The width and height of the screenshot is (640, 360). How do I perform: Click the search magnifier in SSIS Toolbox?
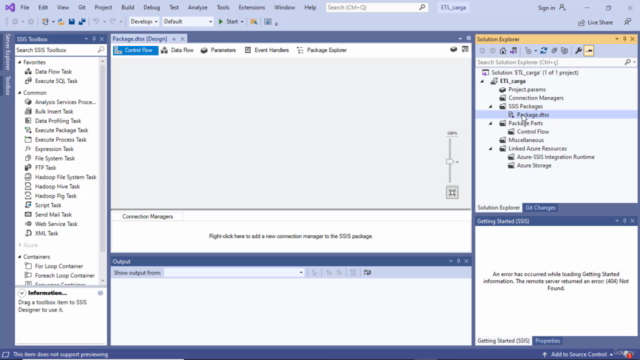click(x=101, y=50)
